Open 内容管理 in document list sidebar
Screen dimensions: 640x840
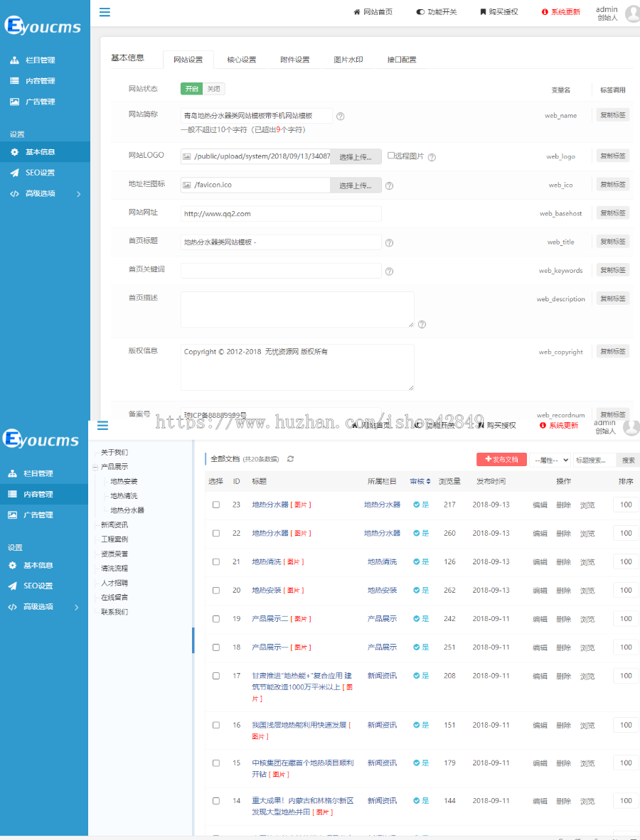pos(44,494)
